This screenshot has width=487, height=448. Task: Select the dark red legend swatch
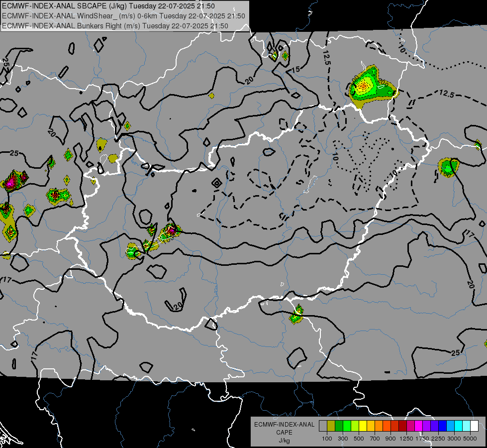point(403,426)
